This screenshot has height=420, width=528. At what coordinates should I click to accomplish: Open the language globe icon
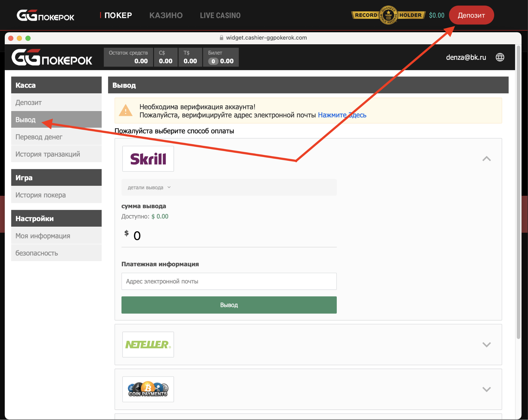(x=500, y=57)
